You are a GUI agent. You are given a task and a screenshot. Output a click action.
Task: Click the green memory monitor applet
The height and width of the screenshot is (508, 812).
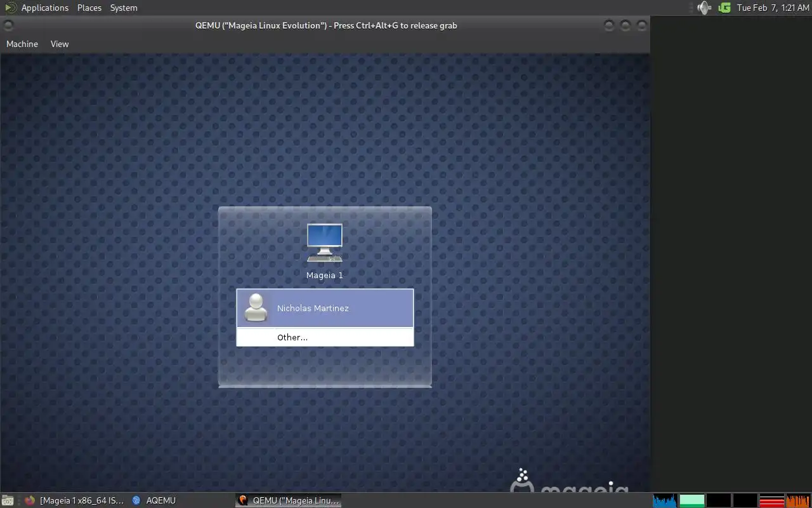click(x=692, y=500)
